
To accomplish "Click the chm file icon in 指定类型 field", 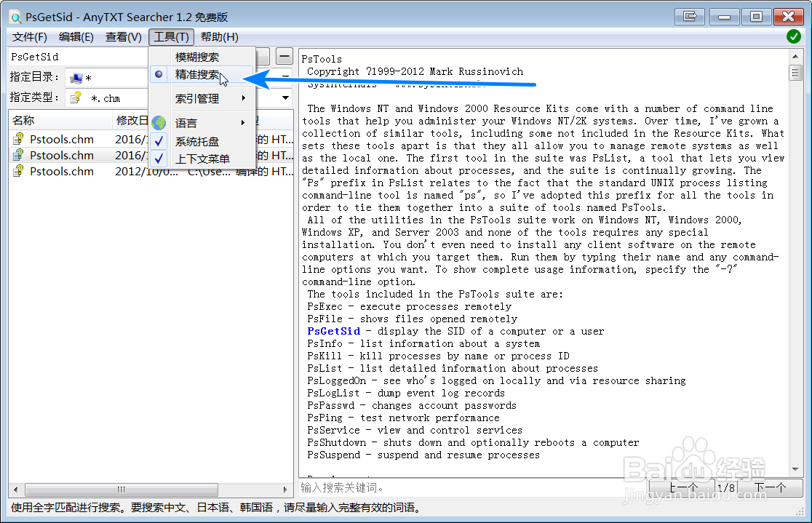I will click(76, 98).
